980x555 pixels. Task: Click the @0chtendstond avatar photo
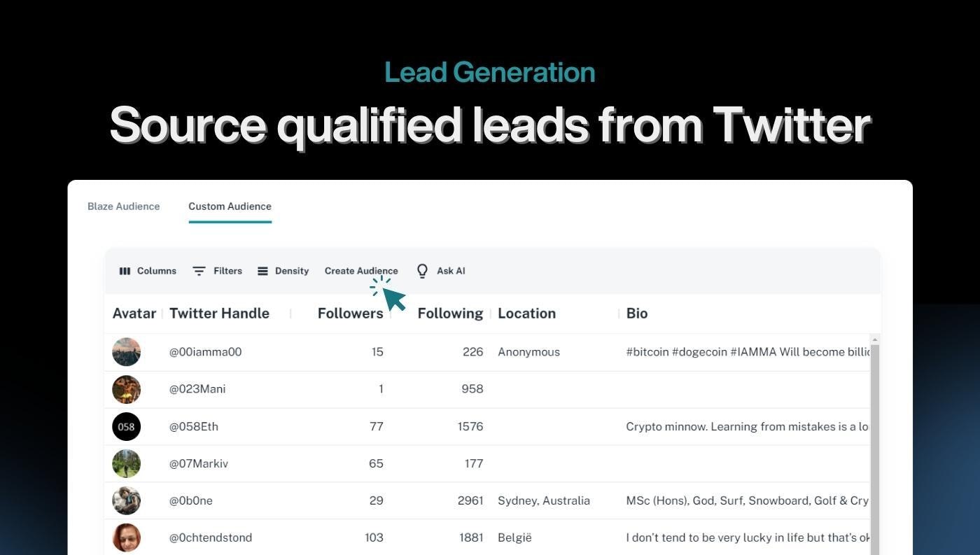tap(127, 538)
